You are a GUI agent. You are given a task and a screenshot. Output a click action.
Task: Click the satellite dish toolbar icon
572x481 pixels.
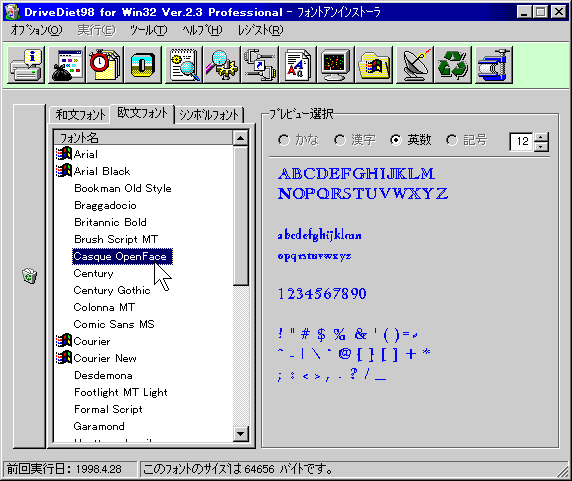click(x=415, y=65)
